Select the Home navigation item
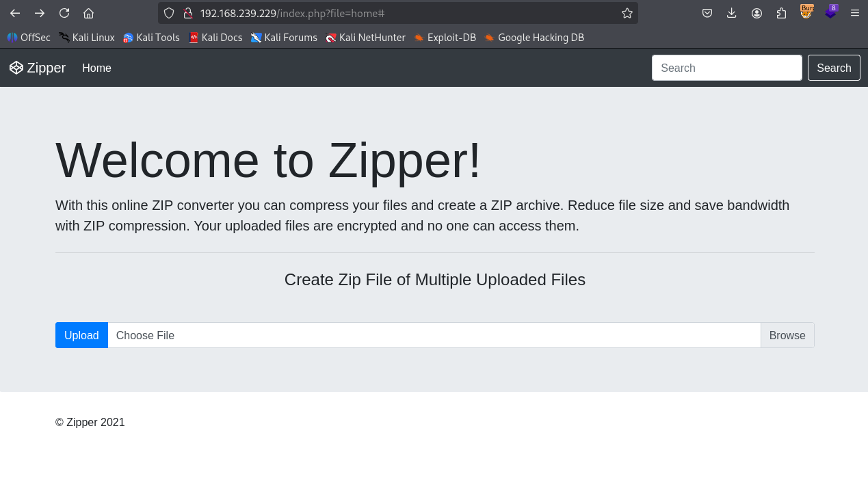Viewport: 868px width, 489px height. tap(96, 68)
